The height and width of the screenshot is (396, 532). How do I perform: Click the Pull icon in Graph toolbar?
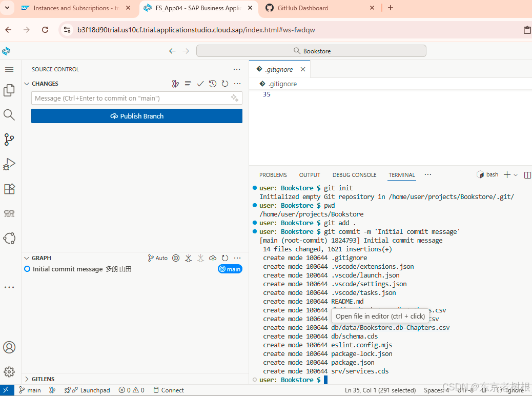pos(200,258)
